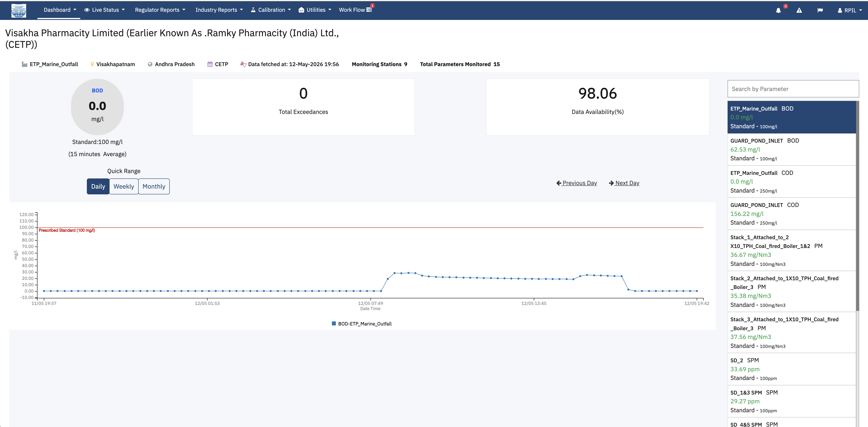Switch quick range to Monthly
Viewport: 868px width, 427px height.
[x=154, y=186]
